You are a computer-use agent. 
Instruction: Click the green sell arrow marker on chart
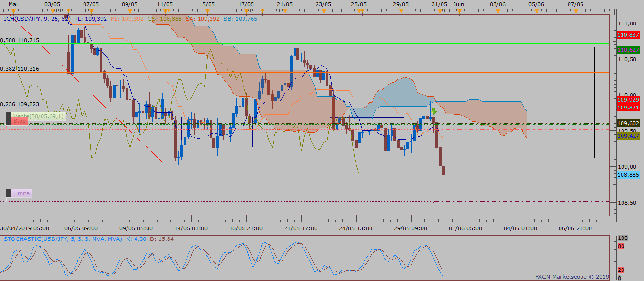click(x=433, y=111)
